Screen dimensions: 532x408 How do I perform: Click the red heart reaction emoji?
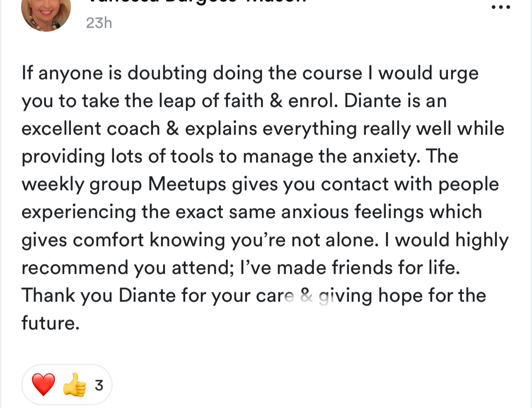43,385
